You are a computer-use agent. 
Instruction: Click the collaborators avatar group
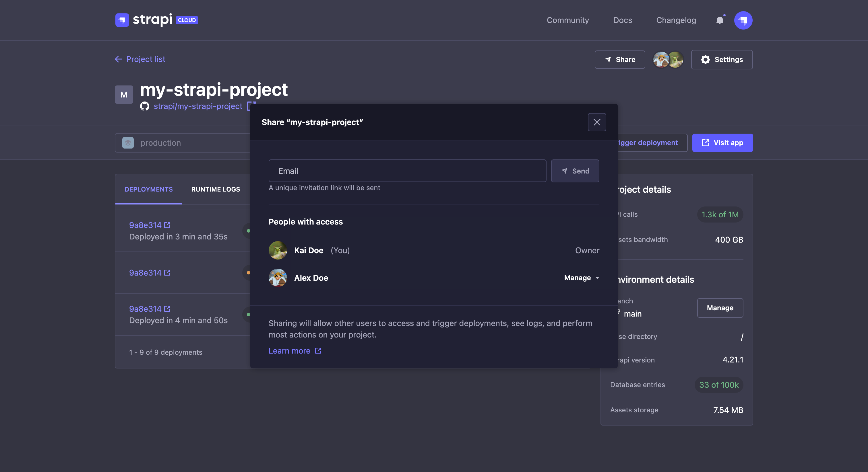668,60
